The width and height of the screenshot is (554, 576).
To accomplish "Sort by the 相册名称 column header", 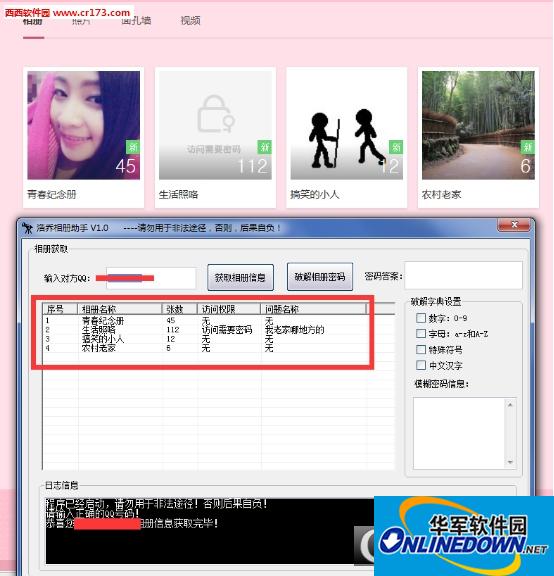I will click(120, 309).
